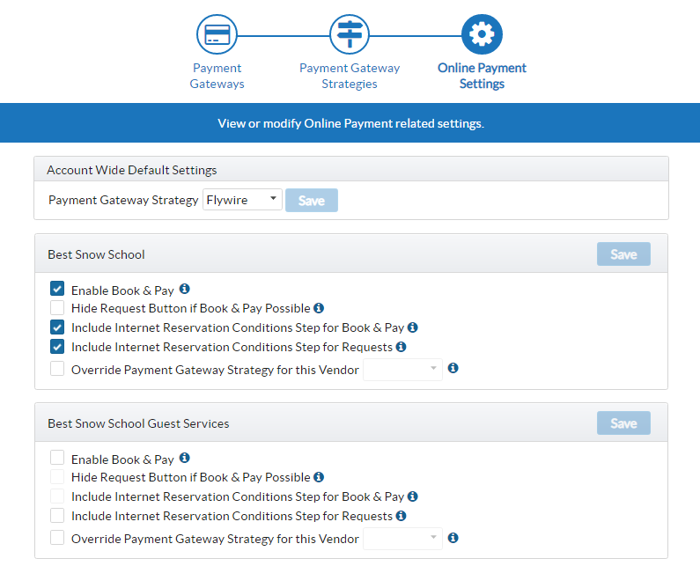Viewport: 700px width, 588px height.
Task: Click info icon for Guest Services Enable Book & Pay
Action: coord(185,458)
